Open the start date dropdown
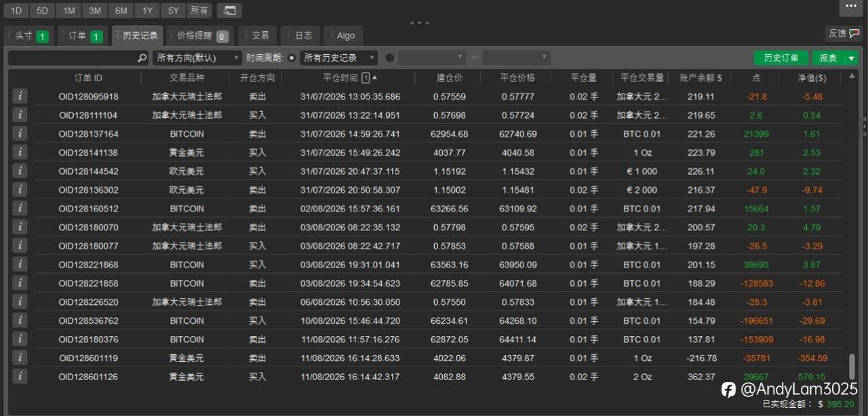This screenshot has height=416, width=868. coord(432,58)
